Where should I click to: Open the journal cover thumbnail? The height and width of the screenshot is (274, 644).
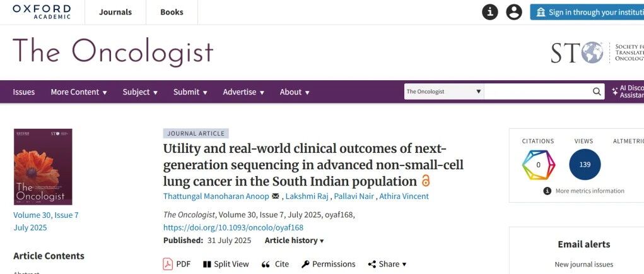[43, 167]
